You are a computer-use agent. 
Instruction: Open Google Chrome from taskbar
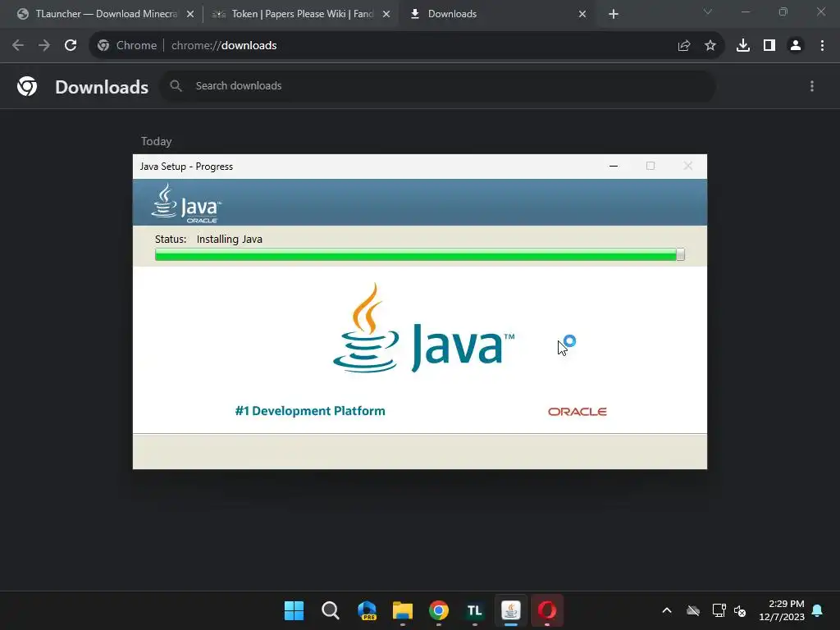[x=439, y=610]
